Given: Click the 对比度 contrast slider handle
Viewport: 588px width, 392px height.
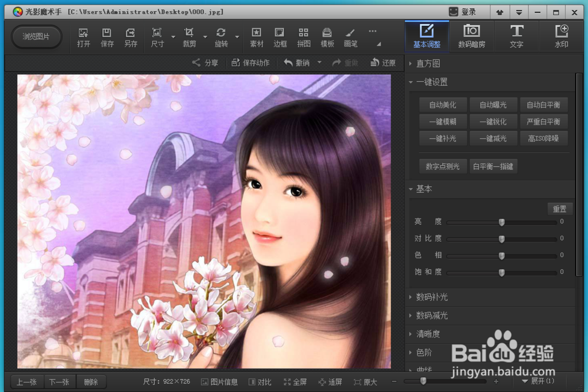Looking at the screenshot, I should pyautogui.click(x=502, y=239).
